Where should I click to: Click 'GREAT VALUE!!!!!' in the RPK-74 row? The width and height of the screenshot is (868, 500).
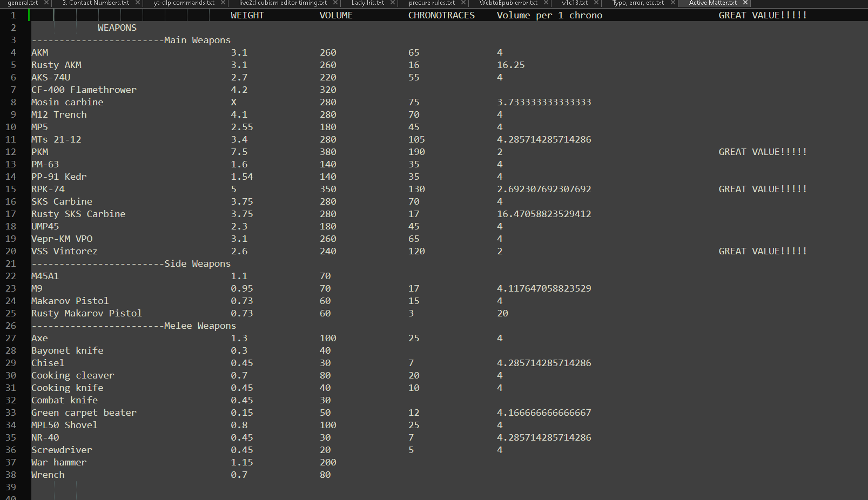763,189
